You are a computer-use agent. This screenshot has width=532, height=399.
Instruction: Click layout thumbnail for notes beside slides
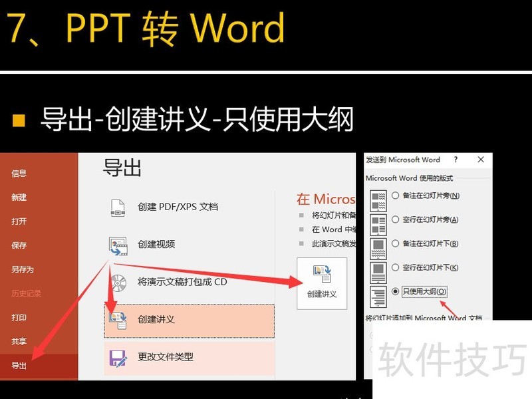pyautogui.click(x=378, y=201)
